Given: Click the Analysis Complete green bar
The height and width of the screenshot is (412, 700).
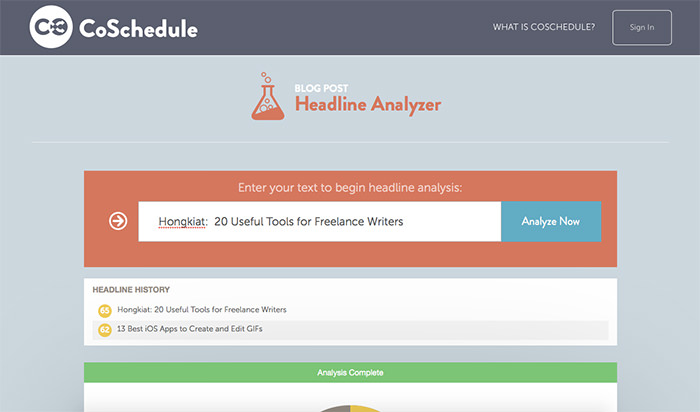Looking at the screenshot, I should click(350, 372).
